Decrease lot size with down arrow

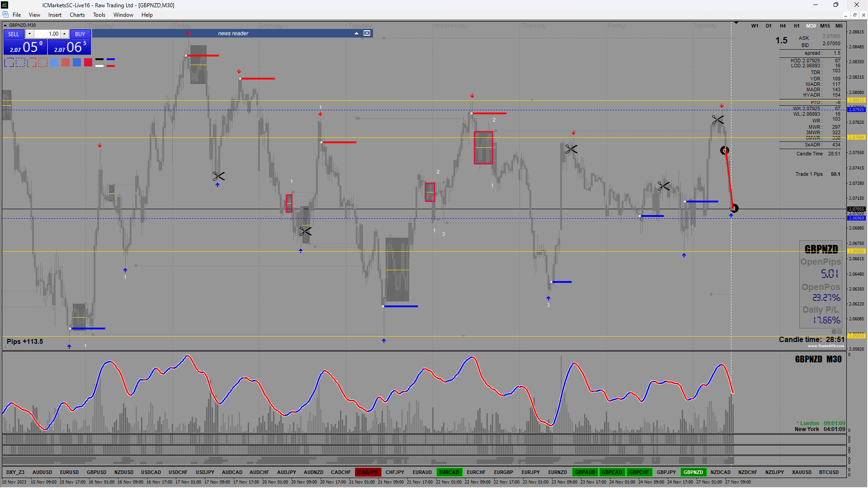click(29, 34)
